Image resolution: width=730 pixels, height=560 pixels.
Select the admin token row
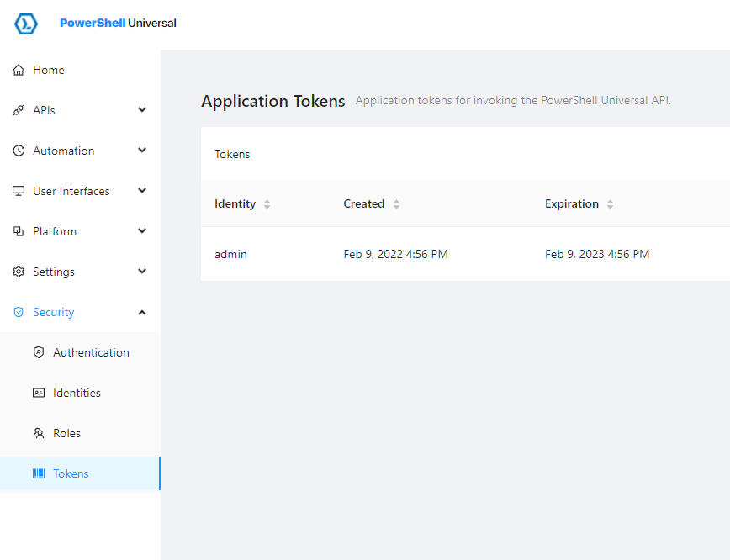pyautogui.click(x=465, y=254)
